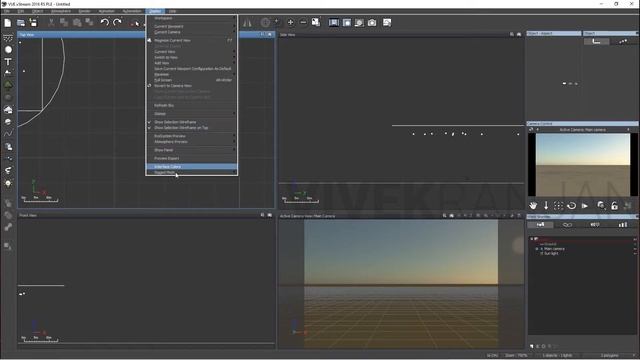Open the Atmosphere menu
This screenshot has height=360, width=640.
click(x=61, y=11)
